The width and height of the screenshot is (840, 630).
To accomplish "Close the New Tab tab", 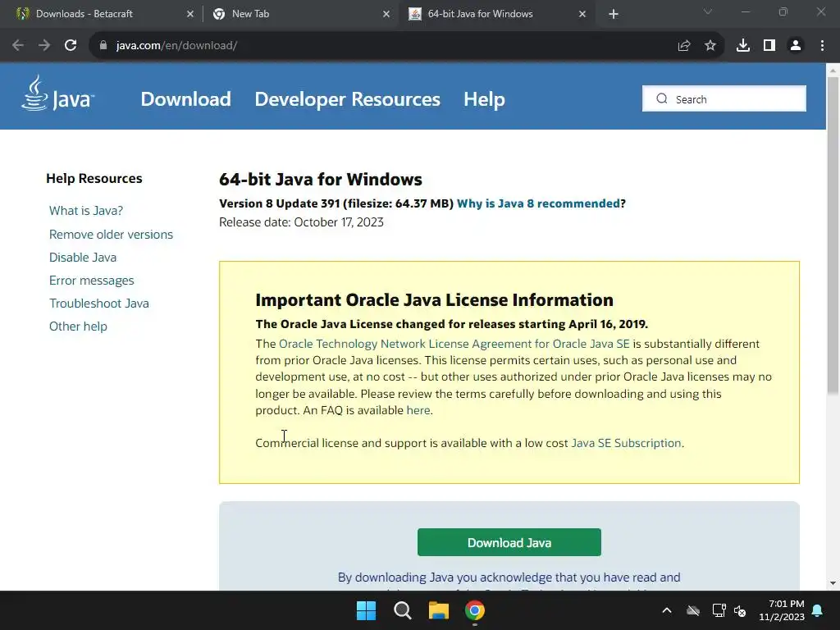I will pyautogui.click(x=386, y=14).
